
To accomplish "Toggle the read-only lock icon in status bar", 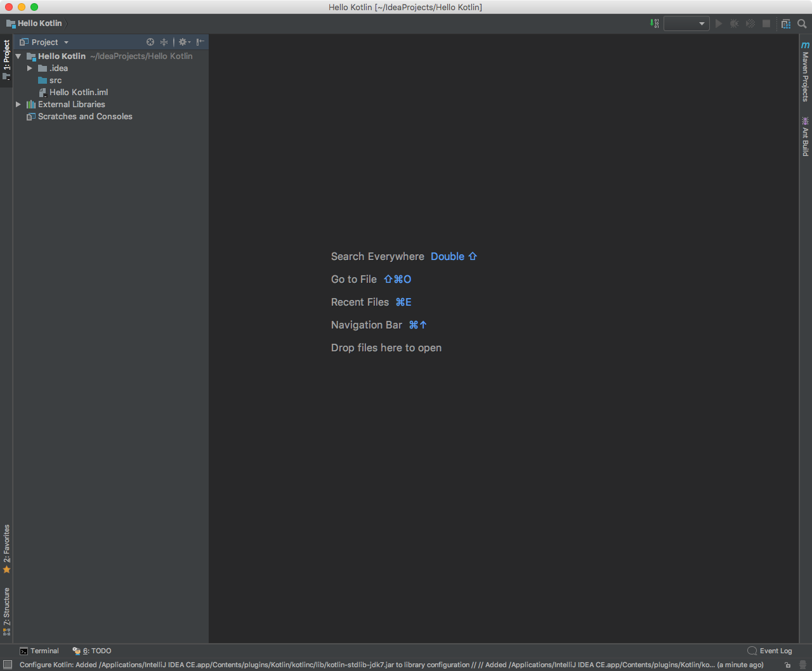I will (788, 665).
